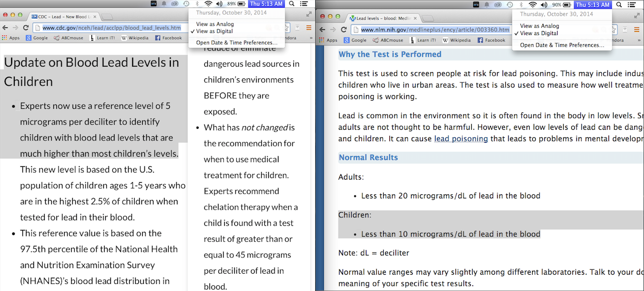Open ABCmouse bookmark in the CDC window
Viewport: 644px width, 291px height.
click(69, 38)
